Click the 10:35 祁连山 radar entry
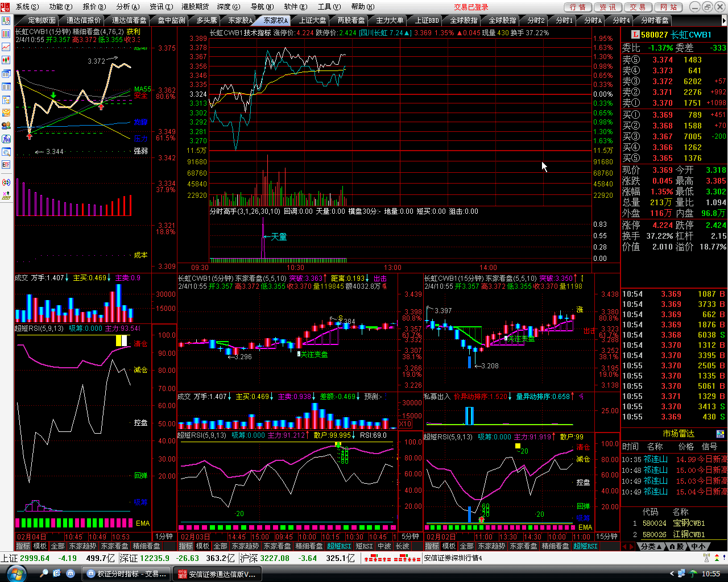 674,459
